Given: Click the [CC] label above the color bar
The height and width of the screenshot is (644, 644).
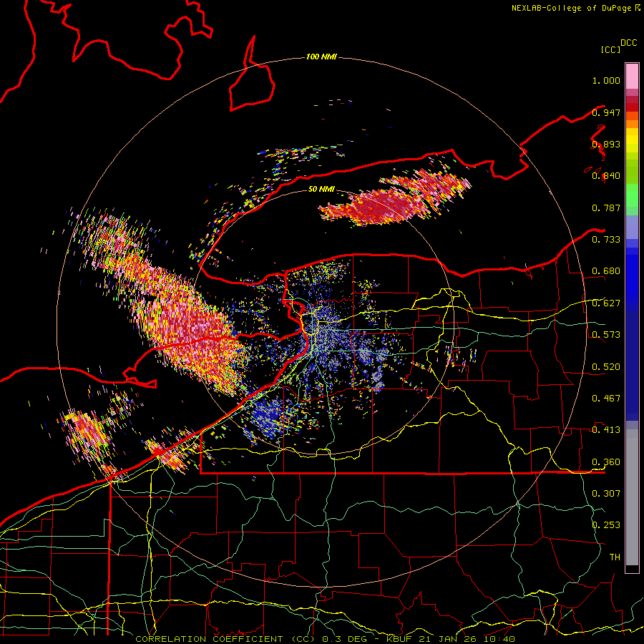Looking at the screenshot, I should (610, 49).
